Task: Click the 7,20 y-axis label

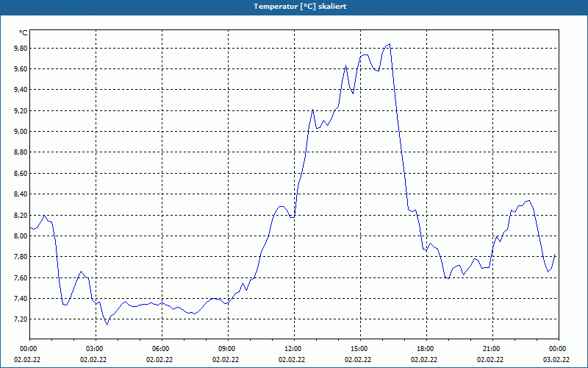Action: tap(21, 319)
